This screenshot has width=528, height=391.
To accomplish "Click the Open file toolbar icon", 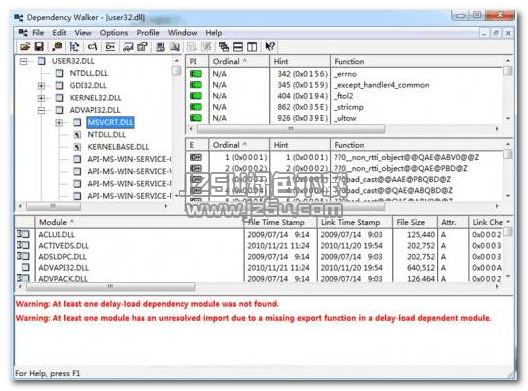I will [x=25, y=47].
